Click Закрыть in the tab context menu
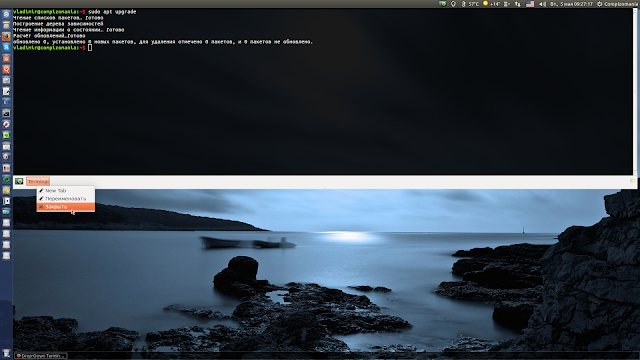 pyautogui.click(x=66, y=207)
